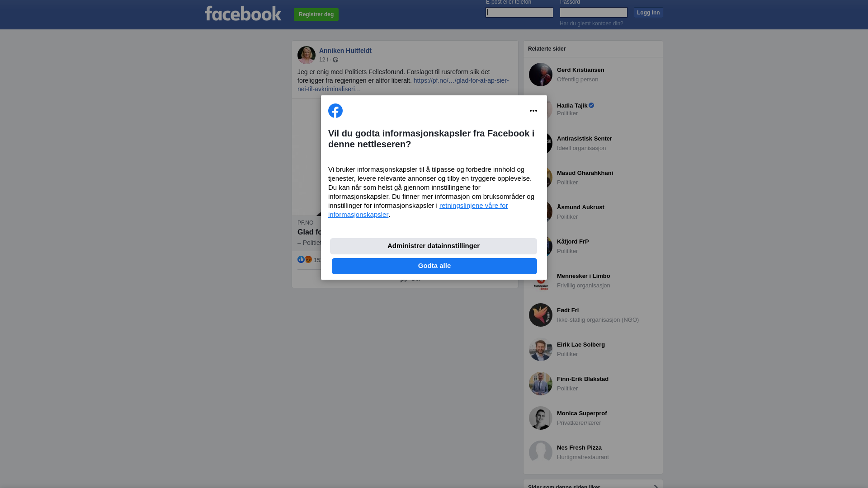Viewport: 868px width, 488px height.
Task: Click Registrer deg button
Action: (x=316, y=14)
